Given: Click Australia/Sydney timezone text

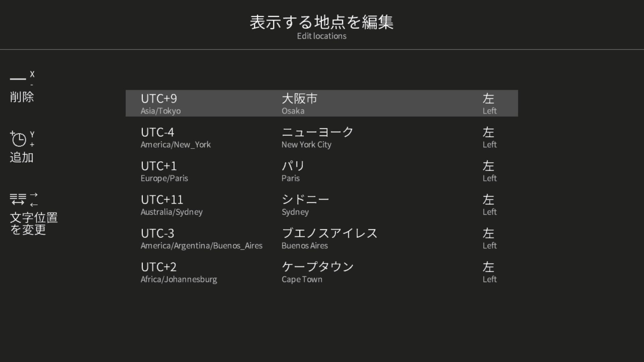Looking at the screenshot, I should (172, 212).
